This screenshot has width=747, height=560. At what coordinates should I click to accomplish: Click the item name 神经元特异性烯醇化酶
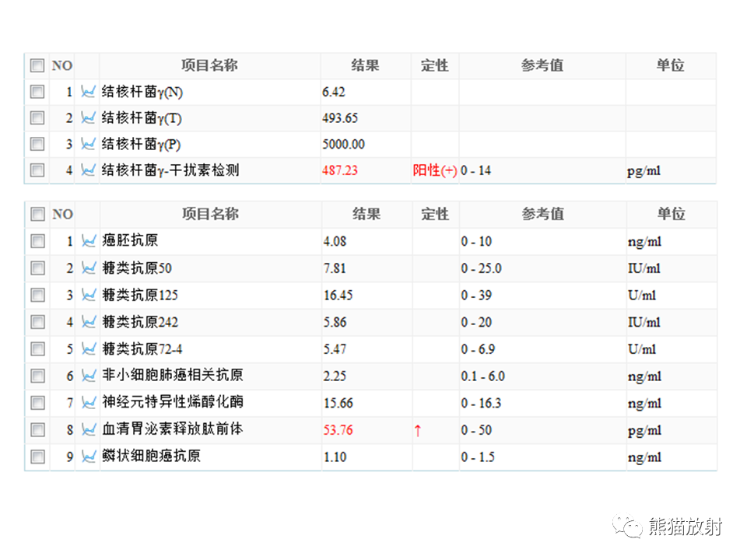[173, 402]
